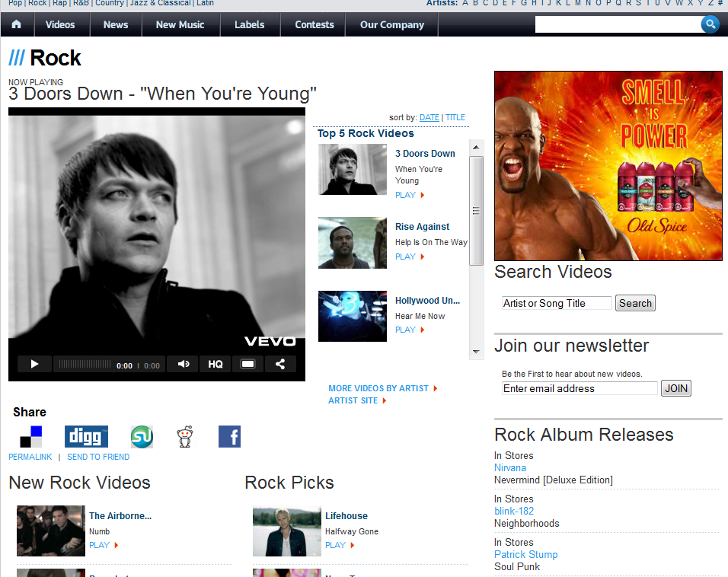
Task: Switch to fullscreen video mode
Action: click(x=247, y=364)
